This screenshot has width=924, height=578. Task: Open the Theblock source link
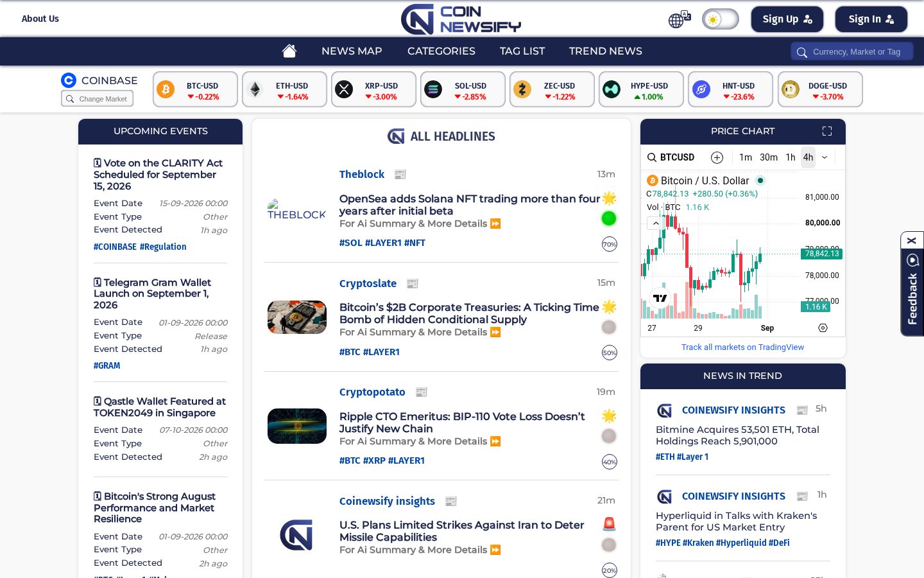362,174
